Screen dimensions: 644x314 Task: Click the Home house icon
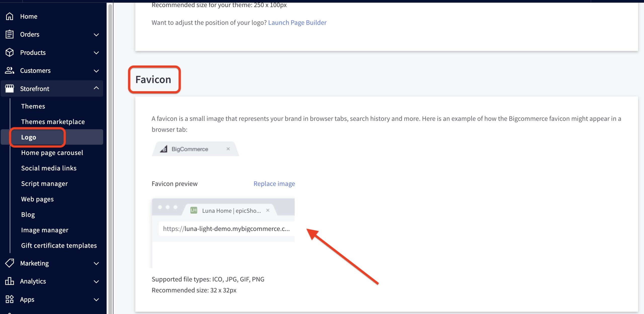(x=10, y=16)
